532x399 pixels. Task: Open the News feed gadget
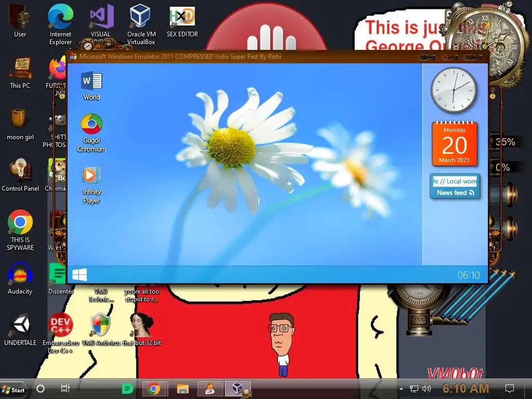(x=455, y=187)
